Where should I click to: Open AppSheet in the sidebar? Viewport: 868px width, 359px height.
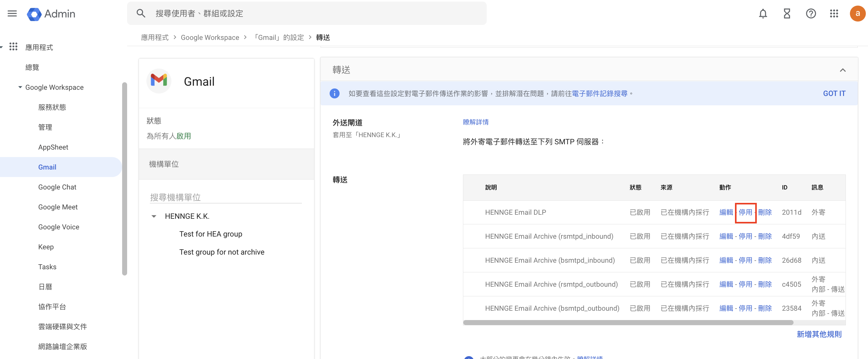click(53, 147)
